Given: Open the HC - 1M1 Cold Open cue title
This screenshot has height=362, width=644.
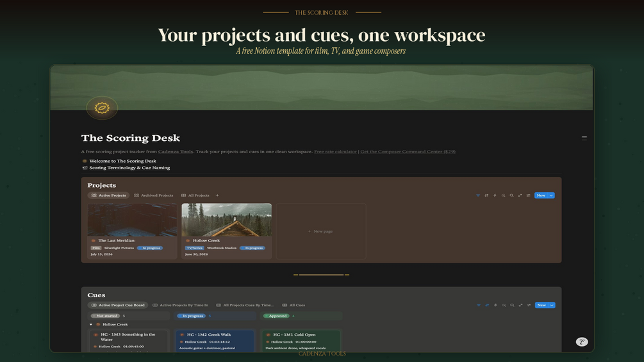Looking at the screenshot, I should pyautogui.click(x=294, y=334).
